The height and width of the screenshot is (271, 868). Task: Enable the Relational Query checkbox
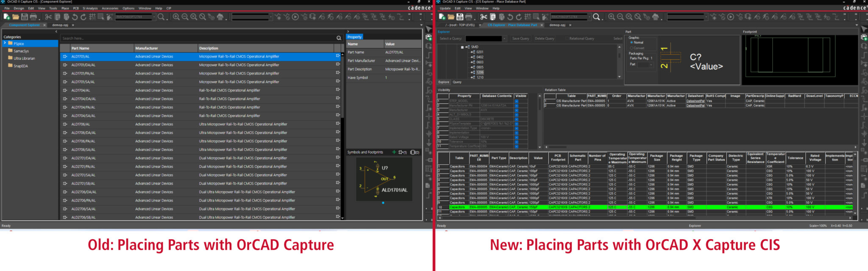pos(567,39)
